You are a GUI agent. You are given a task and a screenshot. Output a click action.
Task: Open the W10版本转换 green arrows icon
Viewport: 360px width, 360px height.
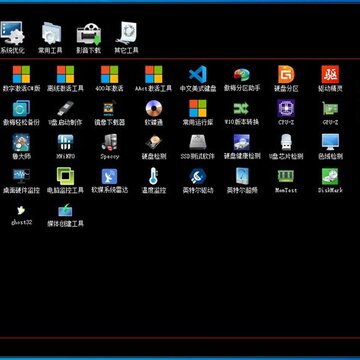(x=241, y=113)
